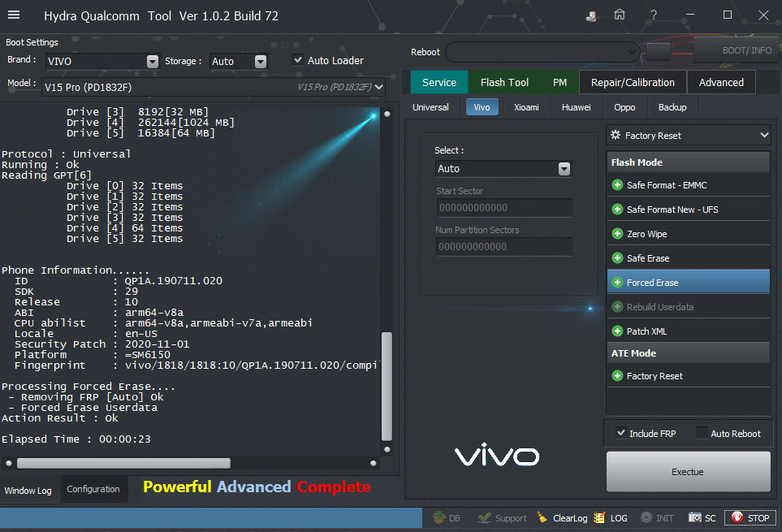Open the PM tab

click(x=559, y=82)
